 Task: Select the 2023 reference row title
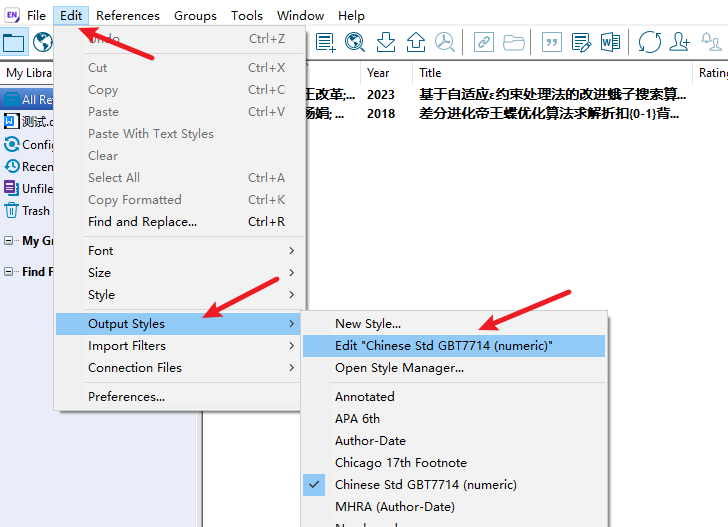552,94
